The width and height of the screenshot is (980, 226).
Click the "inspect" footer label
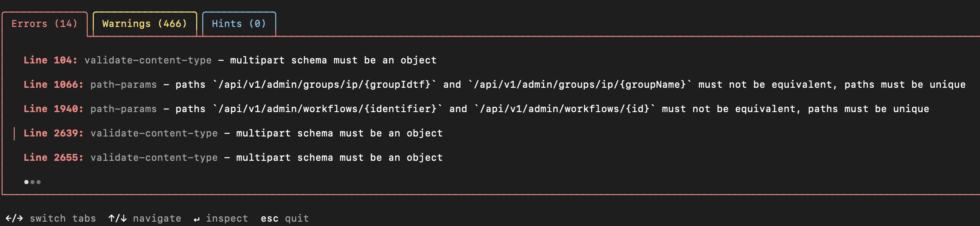[227, 218]
